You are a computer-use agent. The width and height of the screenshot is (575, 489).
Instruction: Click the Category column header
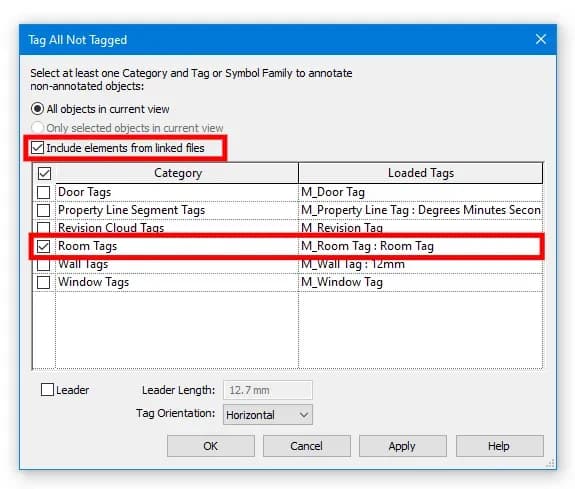point(178,173)
